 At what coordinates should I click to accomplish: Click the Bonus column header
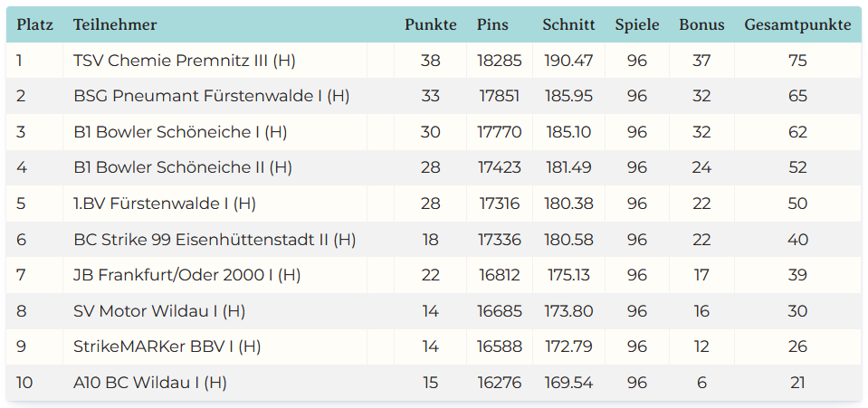(701, 25)
